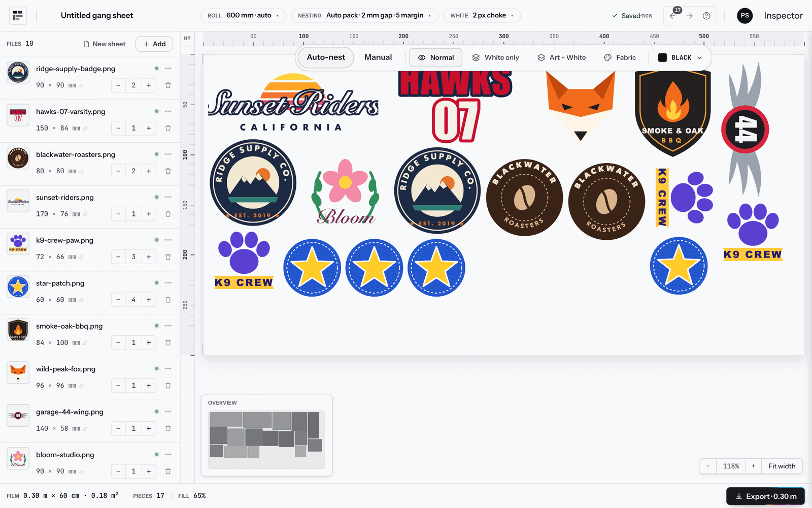Zoom out with the minus button
Screen dimensions: 812x508
pos(708,466)
